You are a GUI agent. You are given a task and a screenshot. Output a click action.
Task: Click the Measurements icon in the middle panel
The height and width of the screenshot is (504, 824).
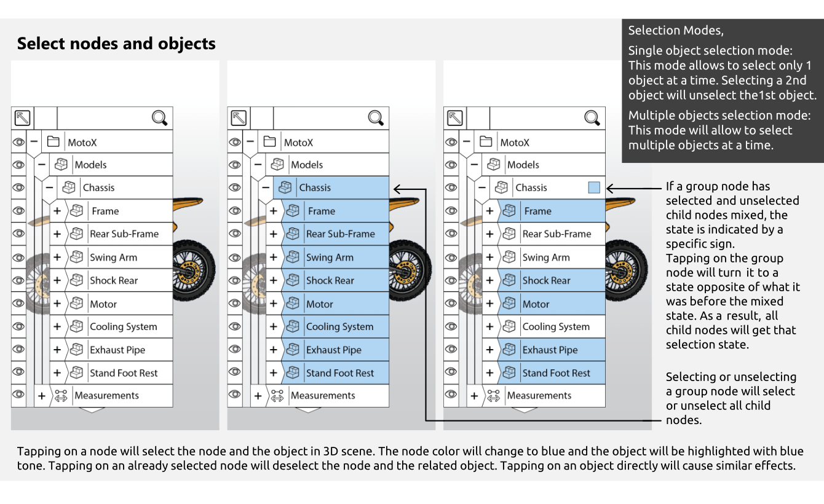coord(277,396)
